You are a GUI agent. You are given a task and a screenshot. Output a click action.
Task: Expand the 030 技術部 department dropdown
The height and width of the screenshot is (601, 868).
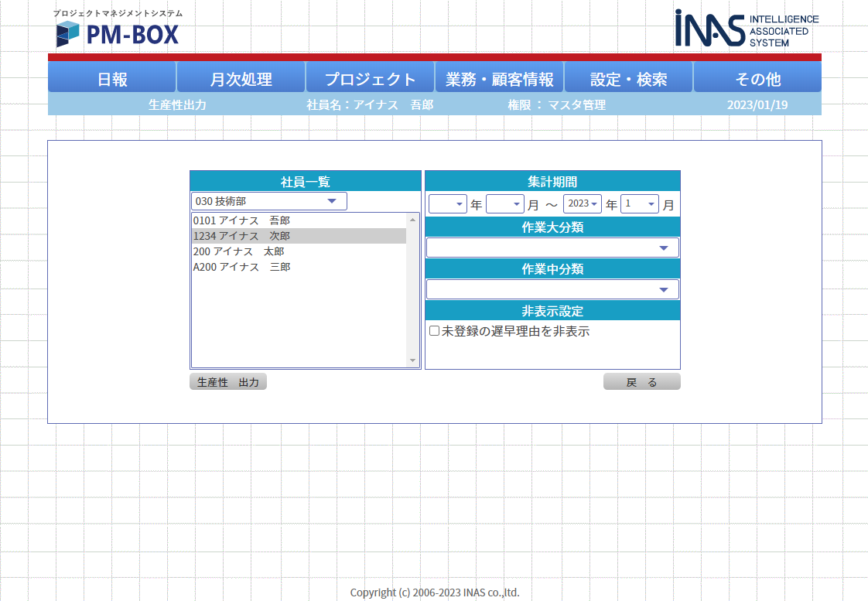269,201
